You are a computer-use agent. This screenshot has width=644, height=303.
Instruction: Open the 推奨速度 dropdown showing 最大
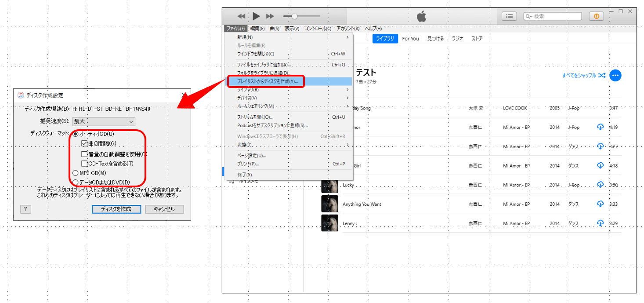(104, 121)
